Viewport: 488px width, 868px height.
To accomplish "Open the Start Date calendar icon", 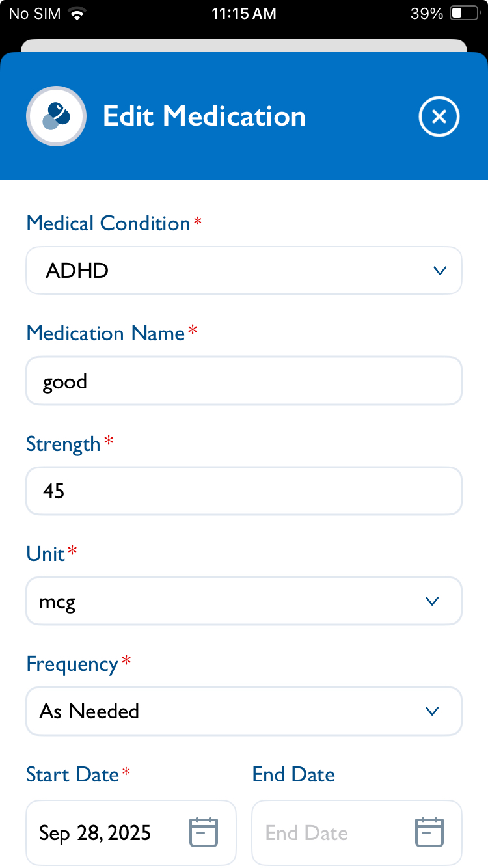I will click(204, 832).
